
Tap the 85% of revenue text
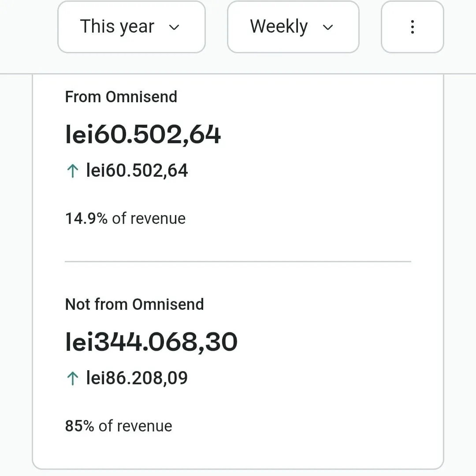point(119,426)
